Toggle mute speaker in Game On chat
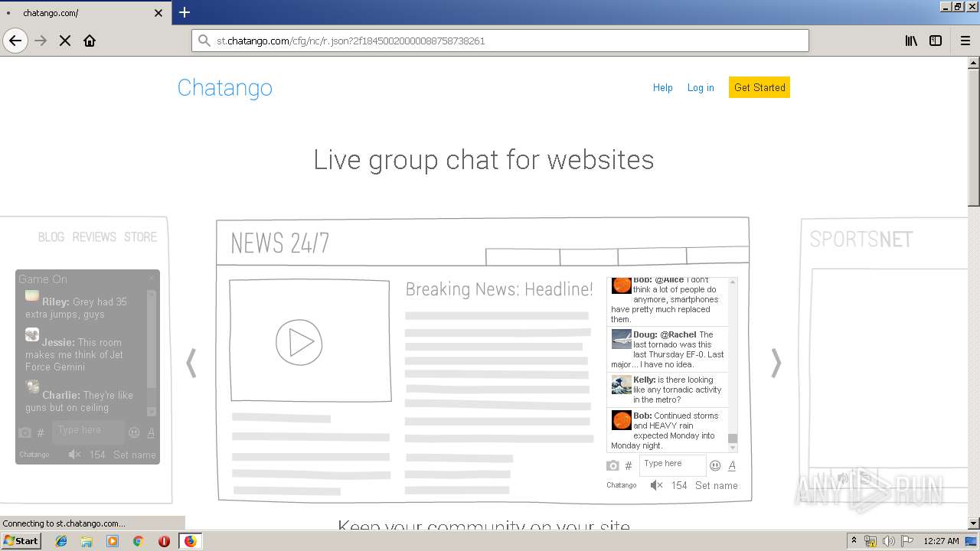Image resolution: width=980 pixels, height=551 pixels. coord(74,455)
